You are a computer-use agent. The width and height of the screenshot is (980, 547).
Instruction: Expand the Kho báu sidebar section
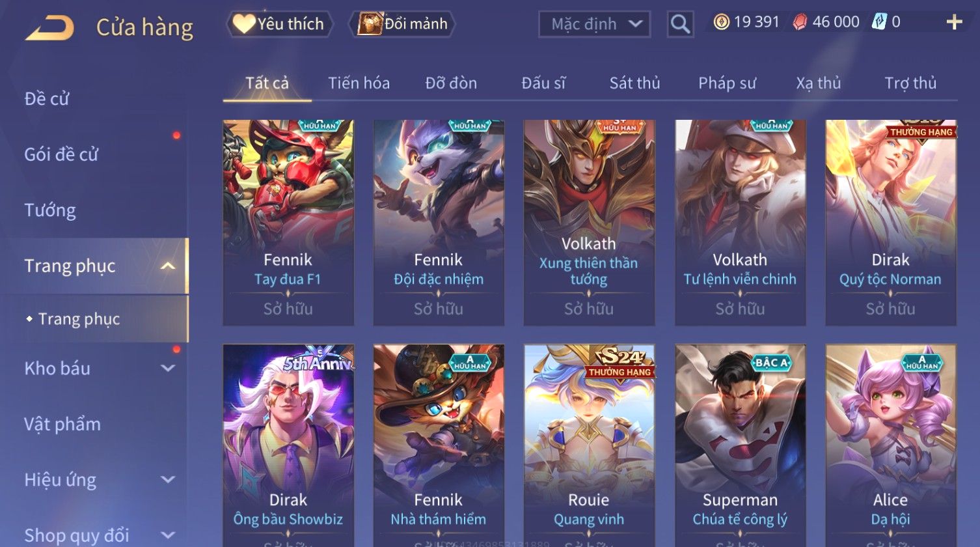click(x=168, y=369)
